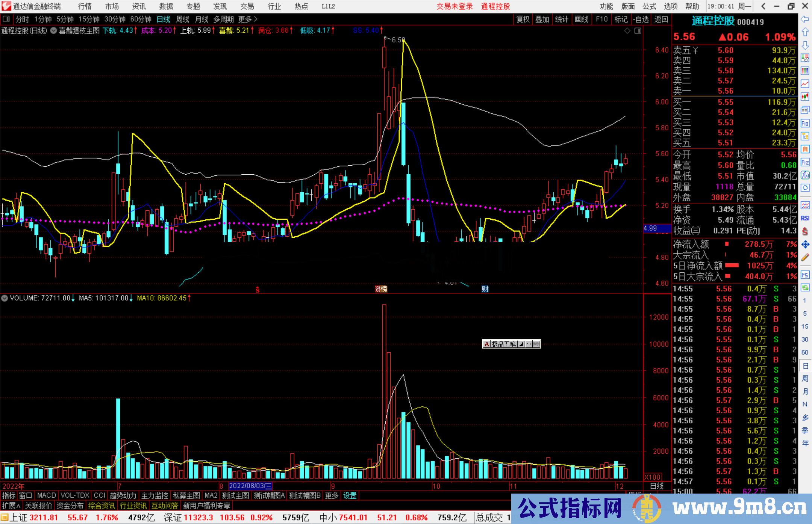
Task: Click the candlestick chart sidebar icon
Action: 805,97
